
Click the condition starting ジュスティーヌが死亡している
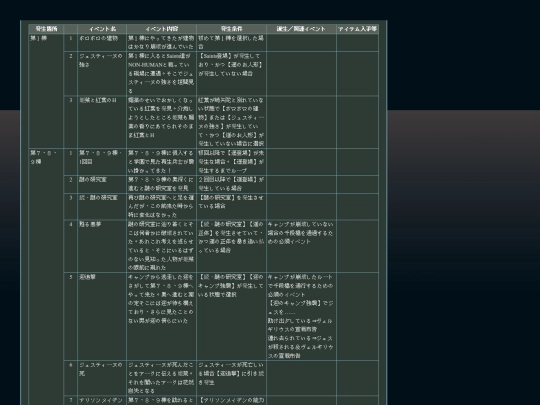click(x=231, y=378)
